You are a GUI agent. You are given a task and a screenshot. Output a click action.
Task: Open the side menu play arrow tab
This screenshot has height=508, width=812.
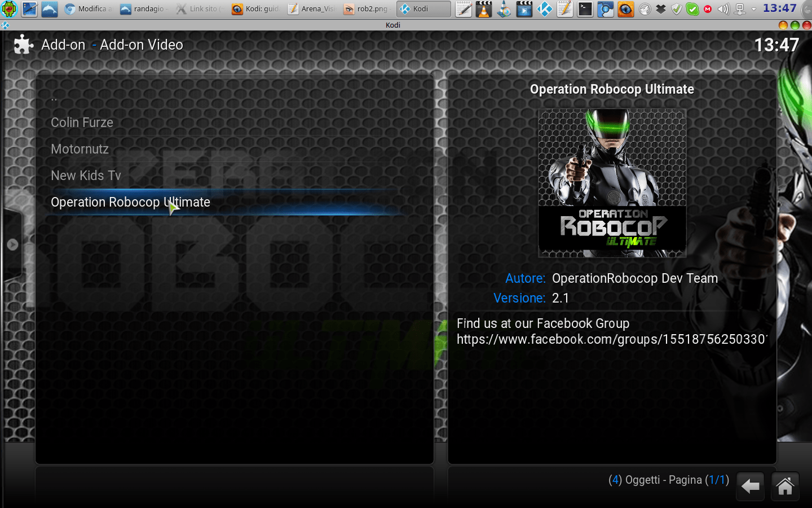(12, 244)
